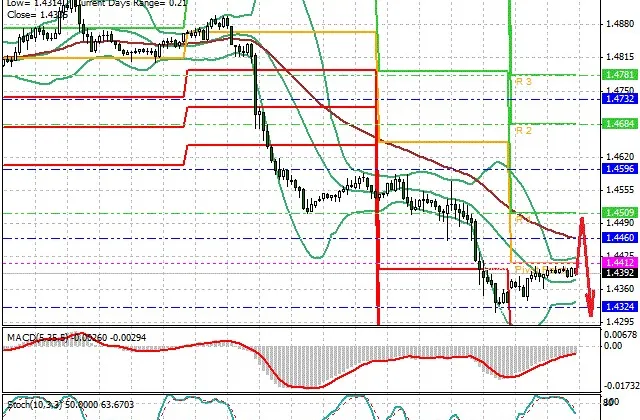Click the 1.4324 blue price label
This screenshot has width=640, height=420.
pyautogui.click(x=620, y=307)
